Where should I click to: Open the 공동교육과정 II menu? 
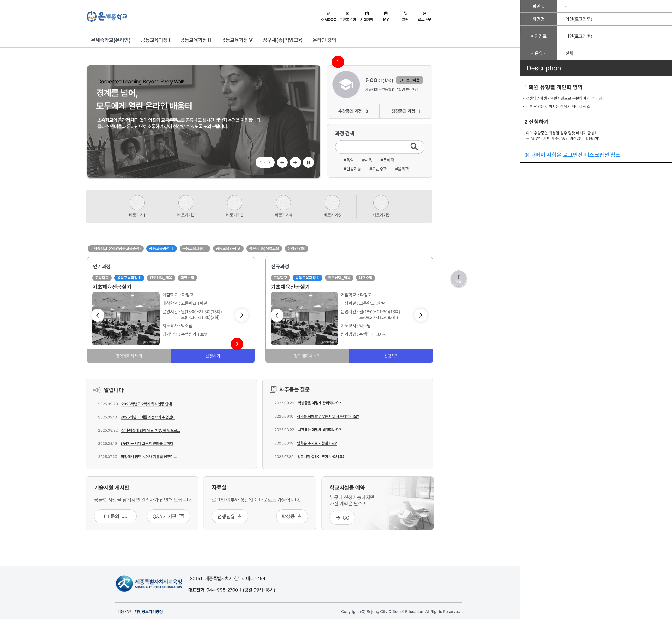[195, 40]
